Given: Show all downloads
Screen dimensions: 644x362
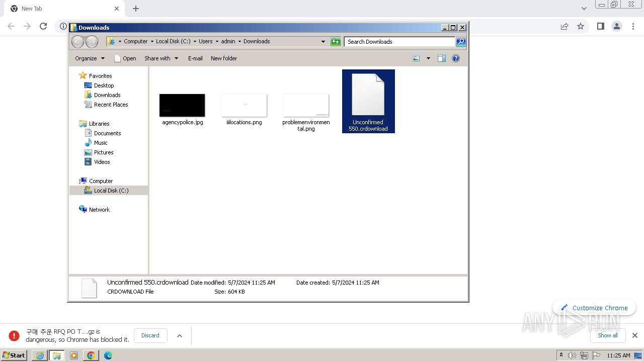Looking at the screenshot, I should click(608, 335).
